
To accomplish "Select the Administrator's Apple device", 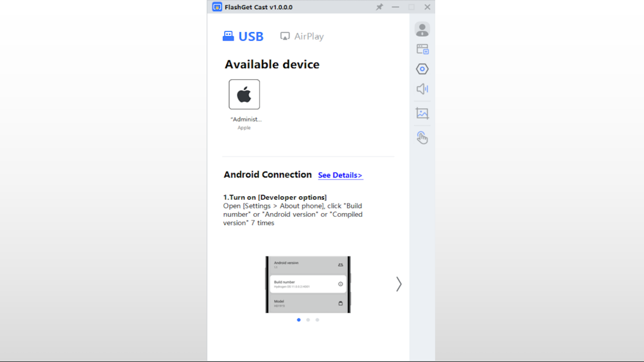I will coord(244,94).
